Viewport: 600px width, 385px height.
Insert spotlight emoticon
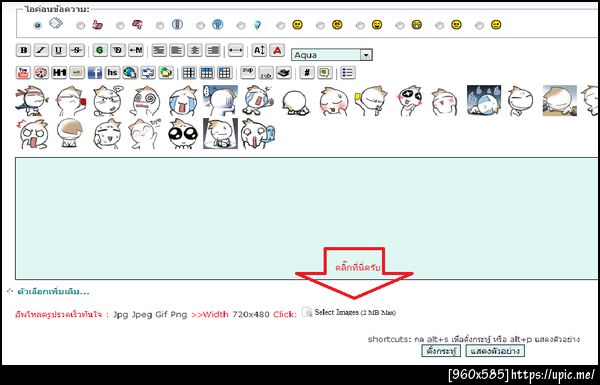click(x=220, y=134)
